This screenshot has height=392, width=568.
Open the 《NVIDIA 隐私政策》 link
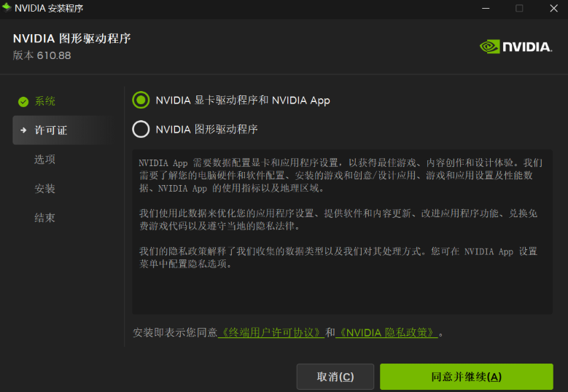coord(386,332)
